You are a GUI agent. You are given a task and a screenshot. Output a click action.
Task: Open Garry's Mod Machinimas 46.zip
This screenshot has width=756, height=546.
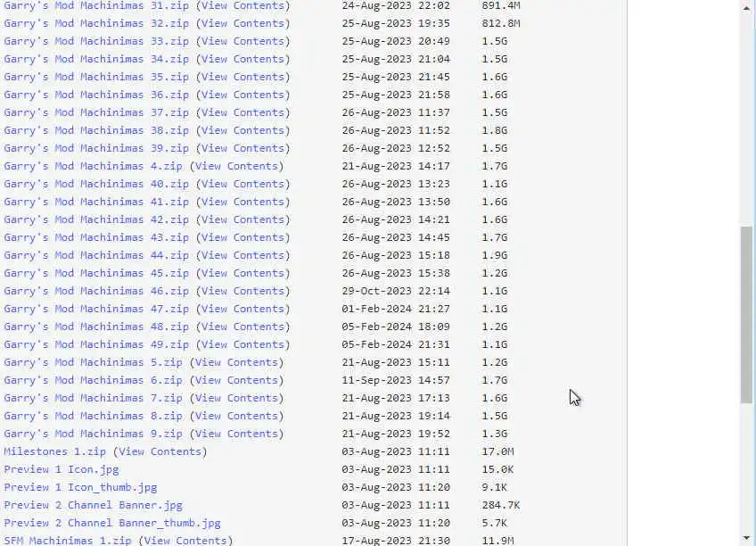click(96, 292)
